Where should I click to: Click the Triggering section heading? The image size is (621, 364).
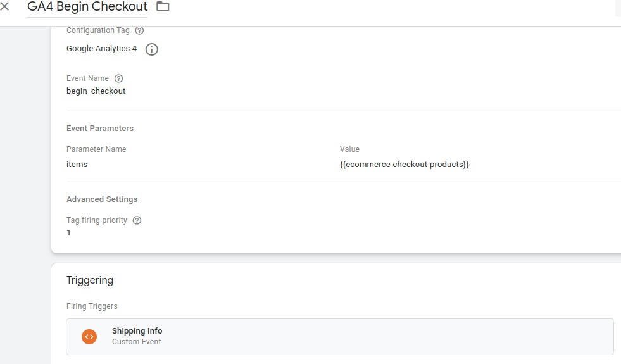tap(90, 280)
